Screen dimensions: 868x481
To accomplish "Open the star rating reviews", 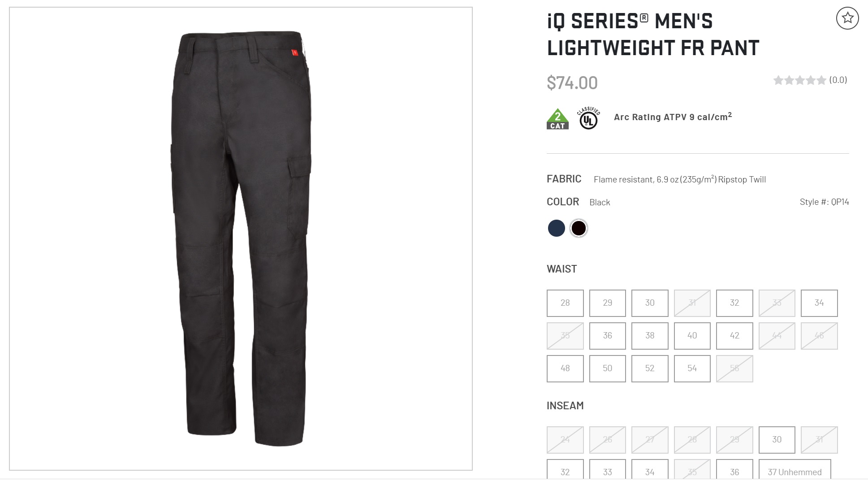I will tap(810, 80).
